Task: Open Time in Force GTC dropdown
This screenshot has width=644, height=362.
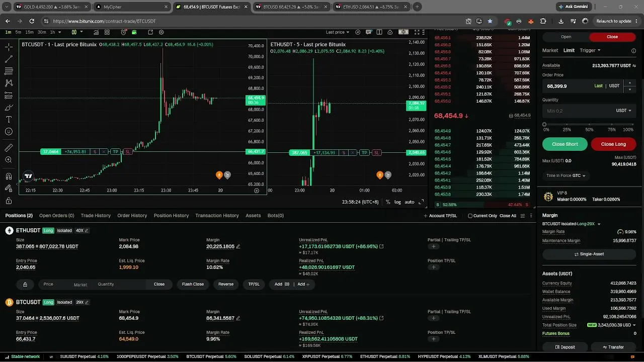Action: (x=566, y=175)
